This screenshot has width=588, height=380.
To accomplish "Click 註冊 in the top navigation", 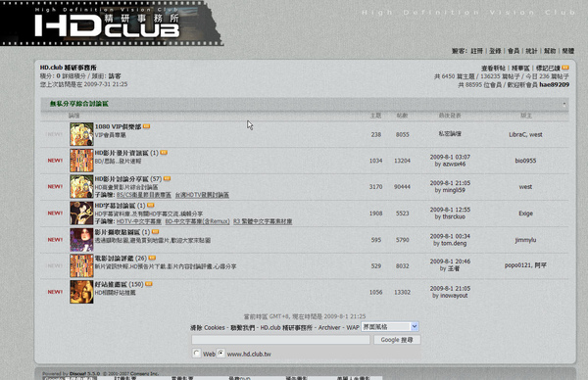I will [x=476, y=51].
